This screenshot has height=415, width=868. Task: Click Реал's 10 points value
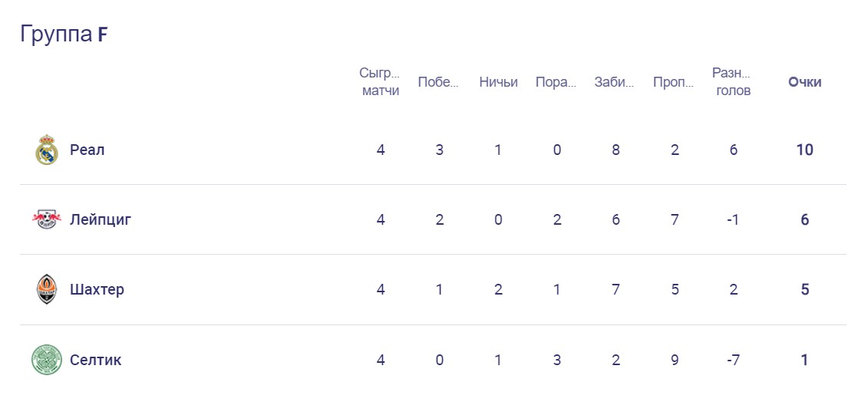pos(804,150)
